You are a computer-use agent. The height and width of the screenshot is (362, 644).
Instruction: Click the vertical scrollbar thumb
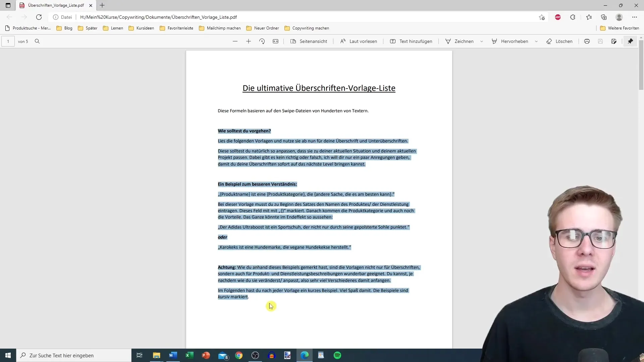641,65
